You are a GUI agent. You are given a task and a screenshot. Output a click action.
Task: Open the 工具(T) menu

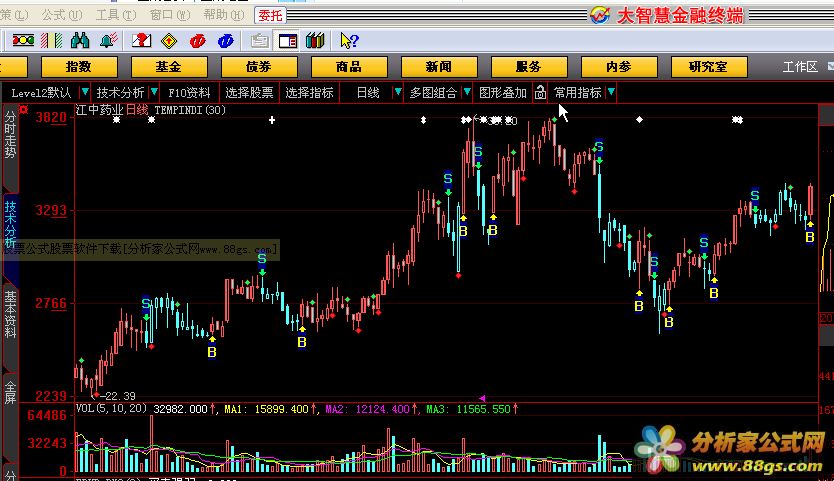[x=116, y=15]
